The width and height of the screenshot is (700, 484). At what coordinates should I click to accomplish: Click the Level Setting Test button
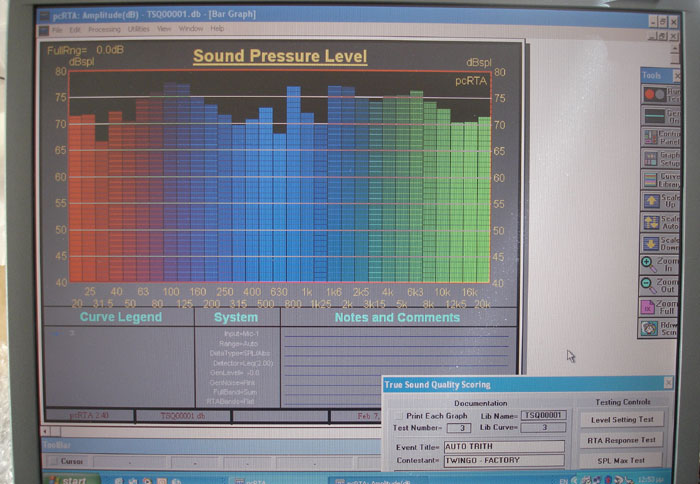(x=622, y=420)
